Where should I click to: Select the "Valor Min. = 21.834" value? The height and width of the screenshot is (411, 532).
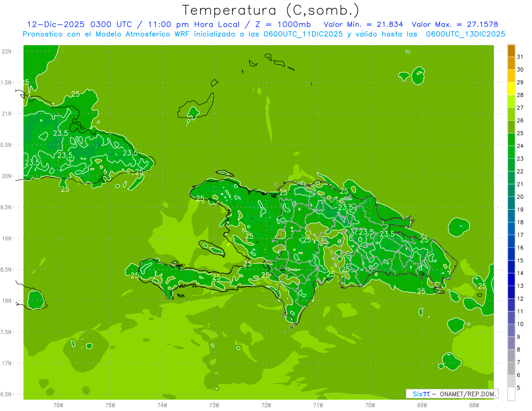(364, 24)
